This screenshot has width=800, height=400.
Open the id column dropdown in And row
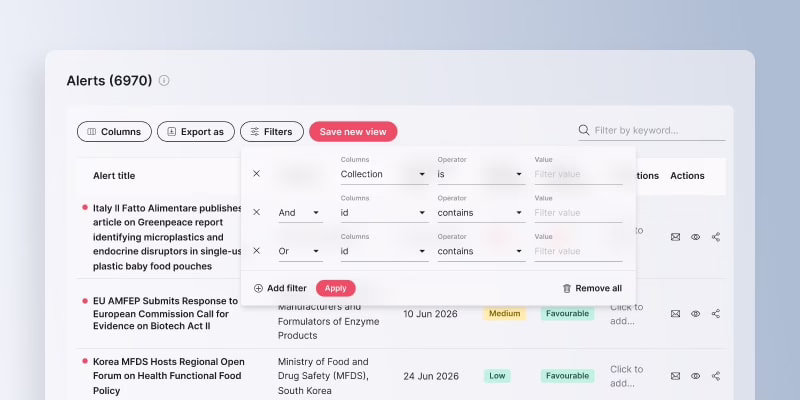(385, 213)
